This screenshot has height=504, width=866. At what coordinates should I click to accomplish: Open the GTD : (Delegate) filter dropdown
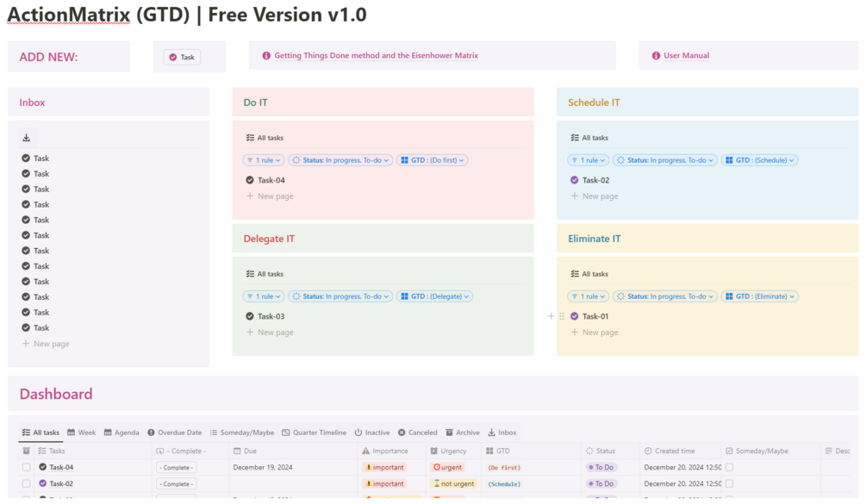pos(434,296)
